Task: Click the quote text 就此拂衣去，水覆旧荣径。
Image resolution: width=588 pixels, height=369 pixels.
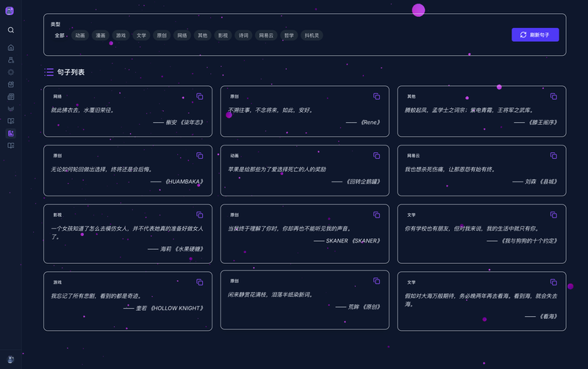Action: pyautogui.click(x=82, y=110)
